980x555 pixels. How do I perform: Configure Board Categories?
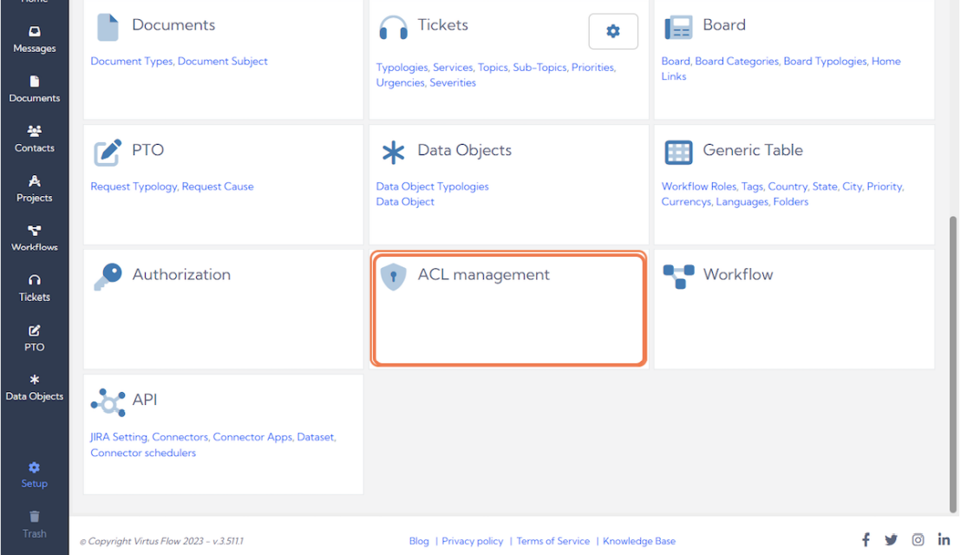(x=735, y=61)
